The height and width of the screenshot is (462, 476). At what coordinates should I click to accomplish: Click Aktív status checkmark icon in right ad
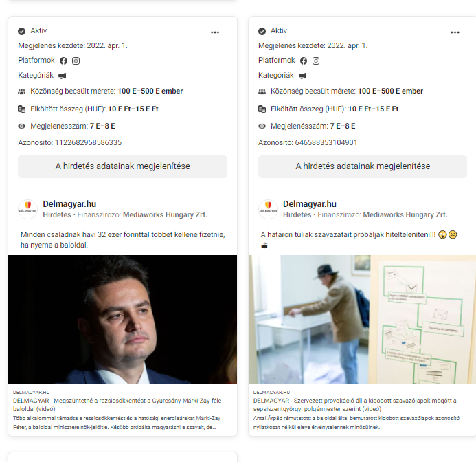click(x=262, y=31)
